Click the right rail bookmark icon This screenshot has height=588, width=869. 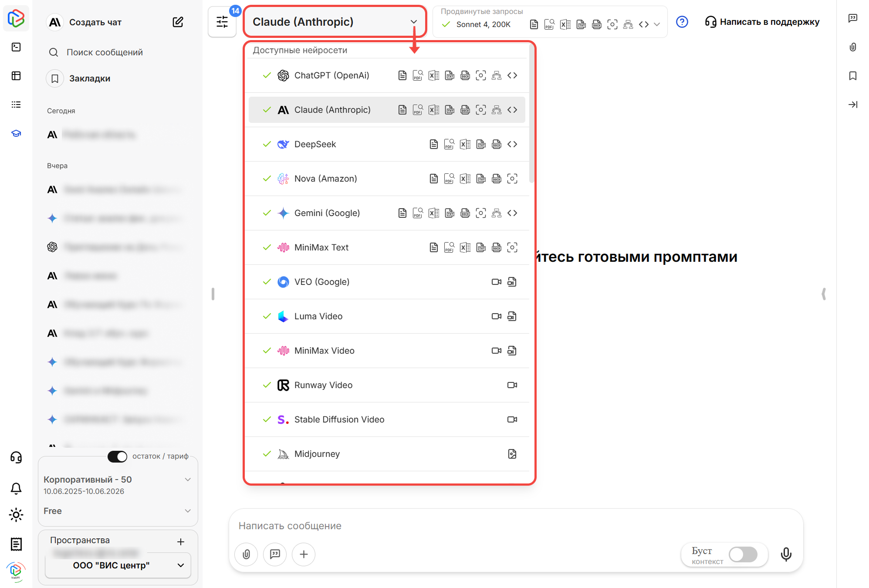point(852,76)
